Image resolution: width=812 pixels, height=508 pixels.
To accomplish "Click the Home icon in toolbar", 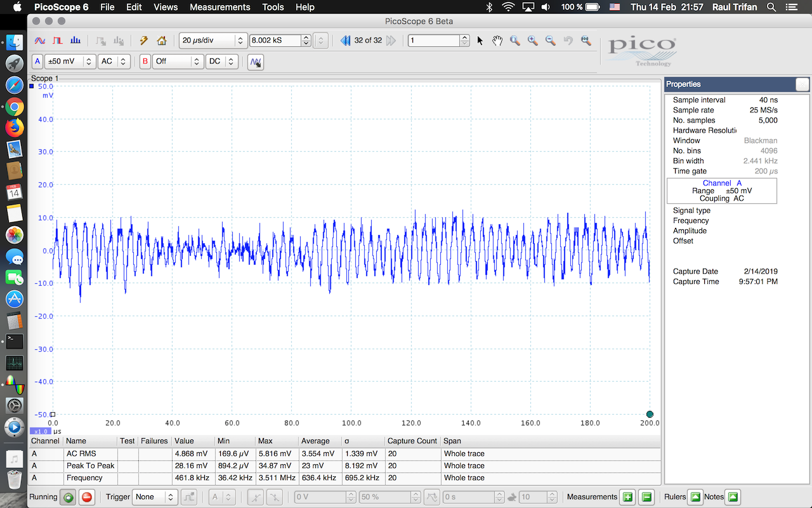I will [162, 41].
